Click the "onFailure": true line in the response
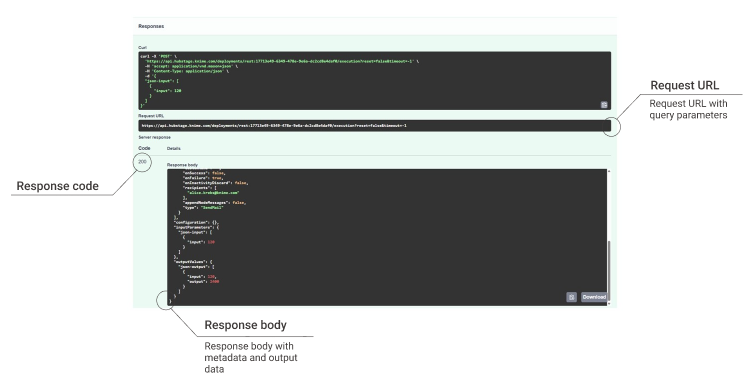Image resolution: width=750 pixels, height=381 pixels. tap(203, 178)
